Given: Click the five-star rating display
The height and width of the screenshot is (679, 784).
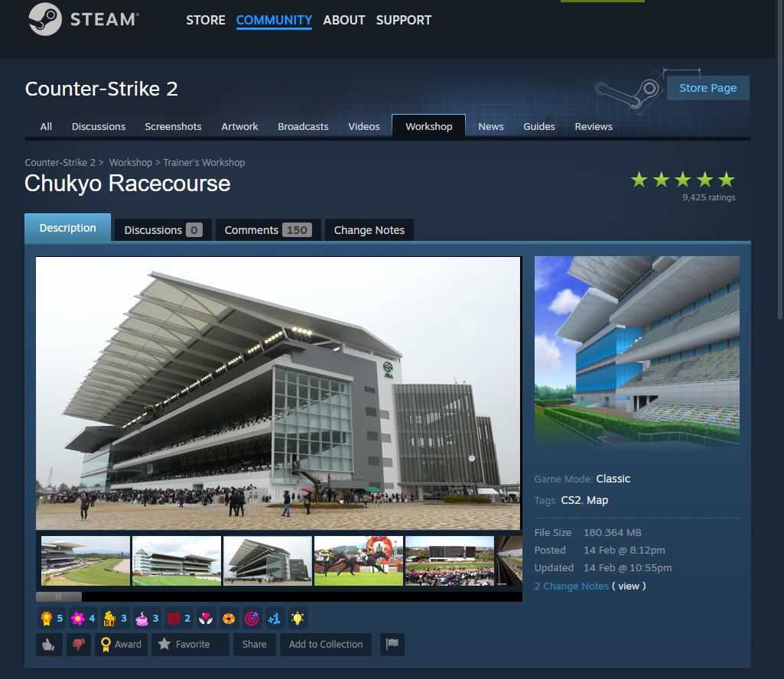Looking at the screenshot, I should click(683, 180).
